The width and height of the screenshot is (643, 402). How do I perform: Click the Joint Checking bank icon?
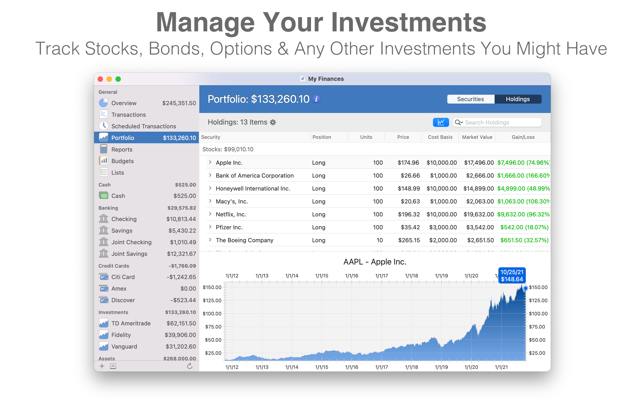[x=103, y=242]
